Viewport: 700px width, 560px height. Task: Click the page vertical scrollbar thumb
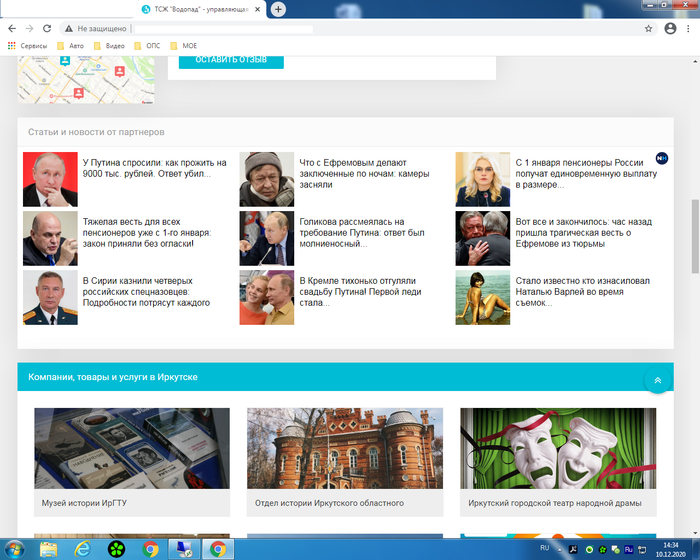tap(695, 236)
